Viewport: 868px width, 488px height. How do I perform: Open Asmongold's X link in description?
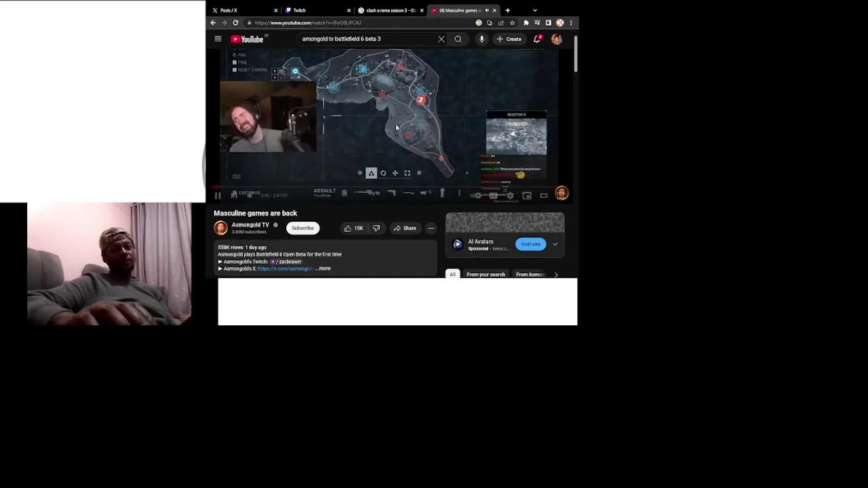pos(284,268)
